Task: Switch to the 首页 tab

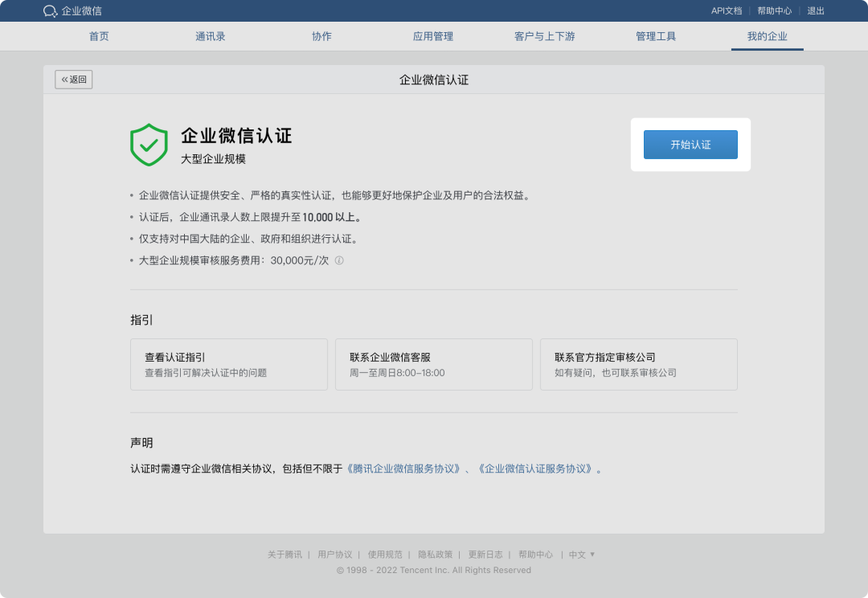Action: [98, 36]
